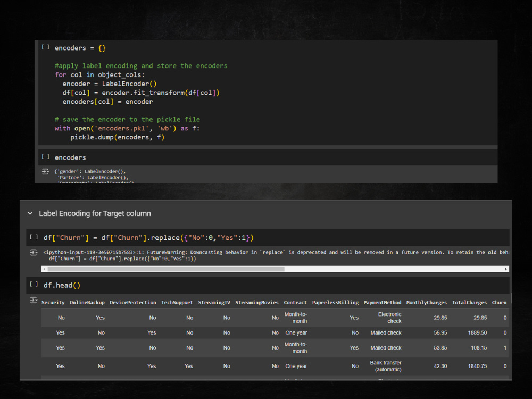
Task: Click the TechSupport column header
Action: pyautogui.click(x=177, y=303)
